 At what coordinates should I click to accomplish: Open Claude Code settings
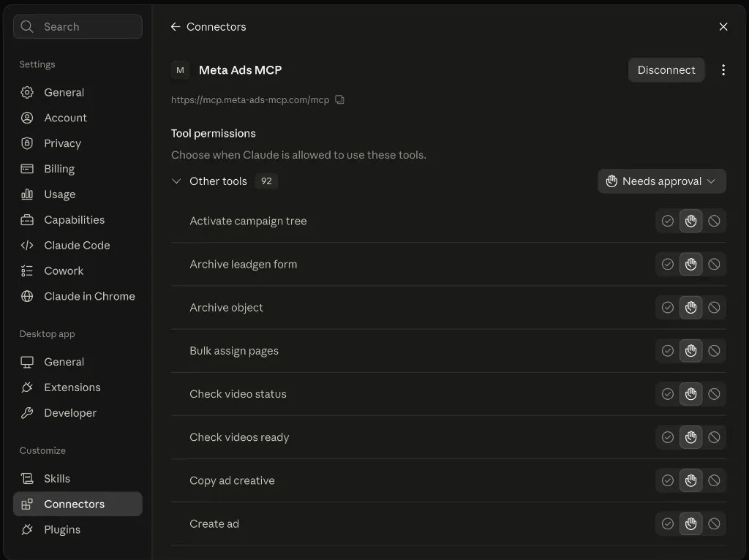click(78, 246)
